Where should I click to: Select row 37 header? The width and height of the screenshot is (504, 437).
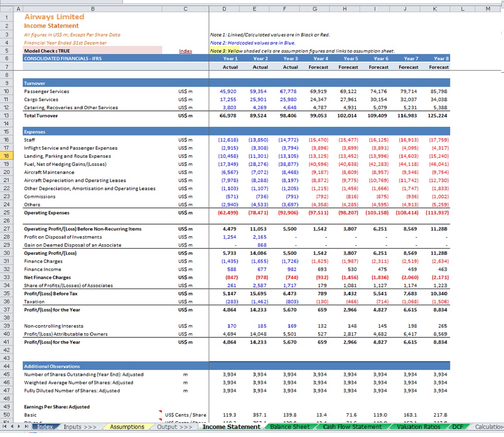click(6, 310)
